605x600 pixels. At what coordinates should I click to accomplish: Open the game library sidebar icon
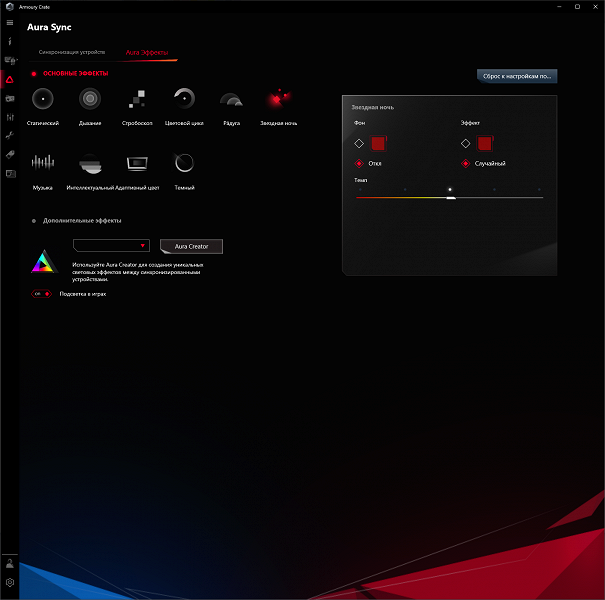click(x=10, y=99)
